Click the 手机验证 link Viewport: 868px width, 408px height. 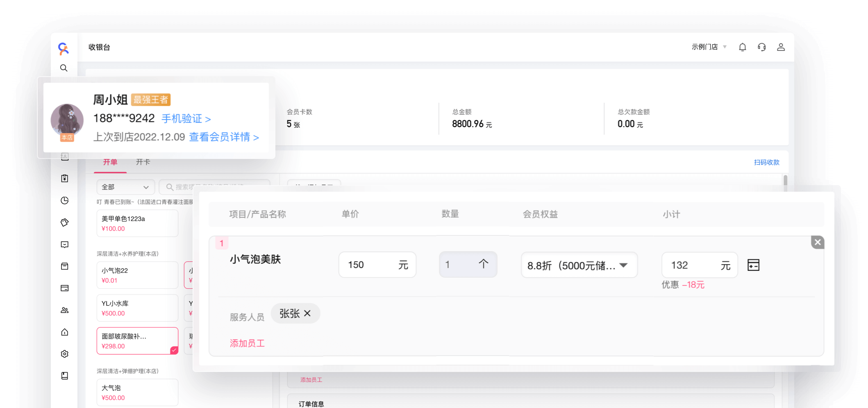point(186,119)
